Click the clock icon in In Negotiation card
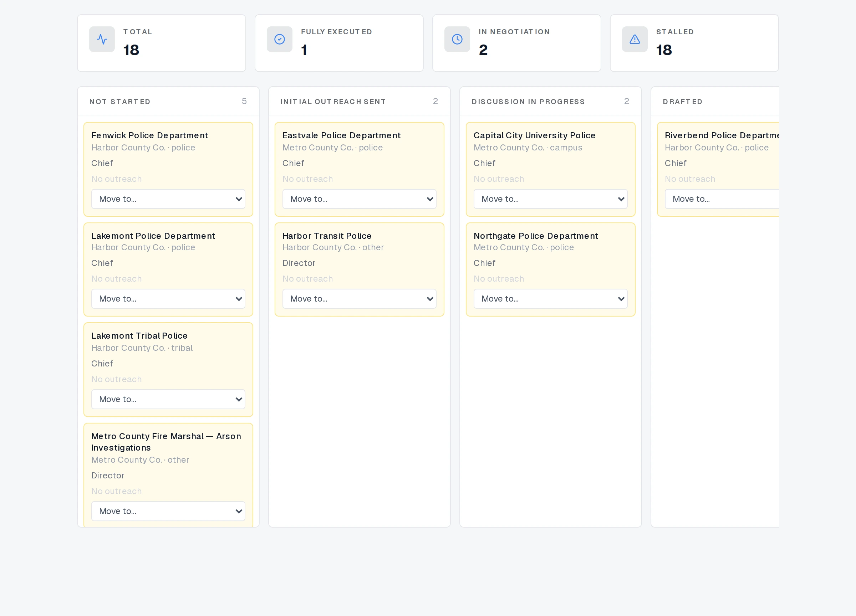The width and height of the screenshot is (856, 616). pyautogui.click(x=457, y=39)
